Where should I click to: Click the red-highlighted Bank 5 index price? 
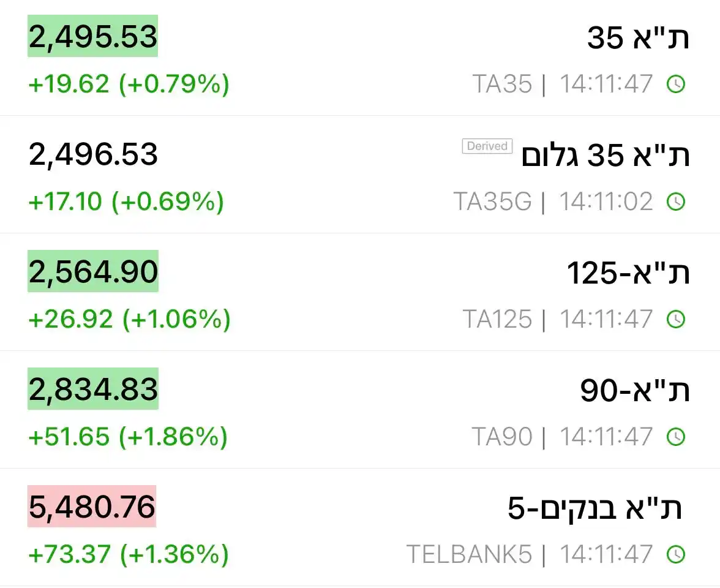coord(93,507)
